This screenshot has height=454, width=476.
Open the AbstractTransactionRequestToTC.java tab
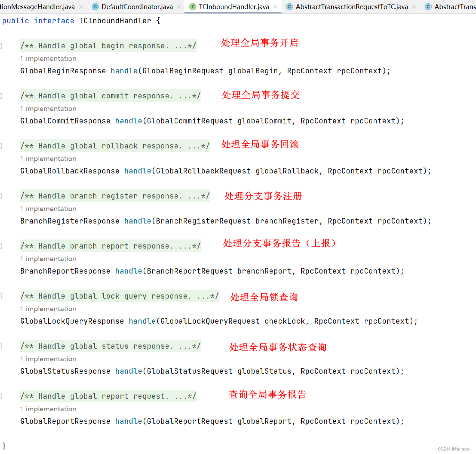[x=351, y=7]
